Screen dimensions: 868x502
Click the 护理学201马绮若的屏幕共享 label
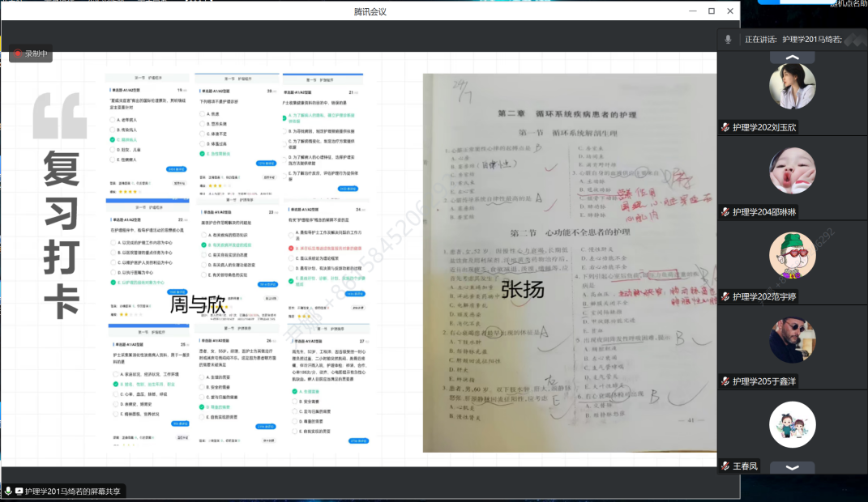[72, 491]
